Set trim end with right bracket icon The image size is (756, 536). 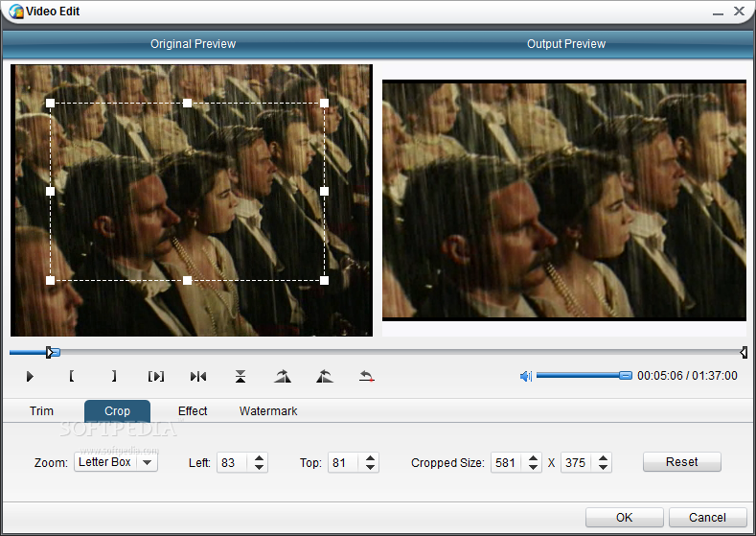coord(114,376)
